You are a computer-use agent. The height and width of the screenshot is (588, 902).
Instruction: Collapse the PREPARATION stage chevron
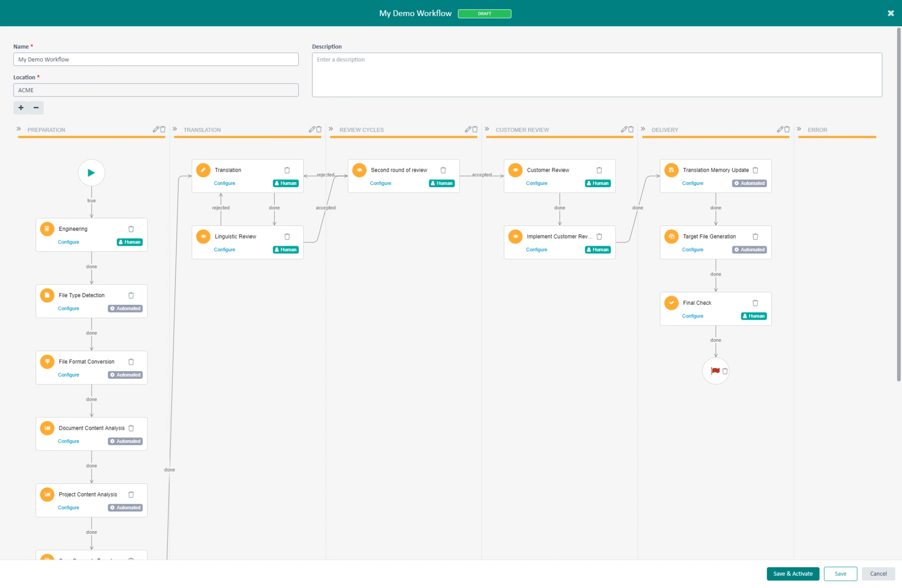19,129
